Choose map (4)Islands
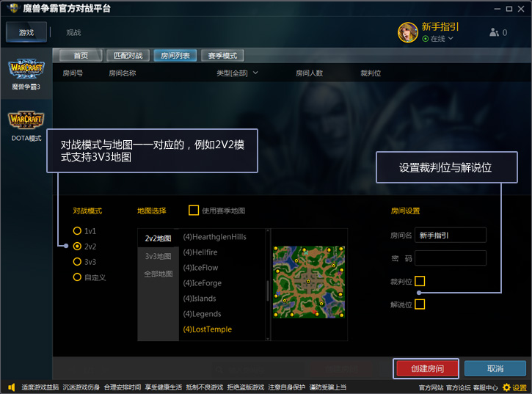This screenshot has width=532, height=394. pos(200,299)
